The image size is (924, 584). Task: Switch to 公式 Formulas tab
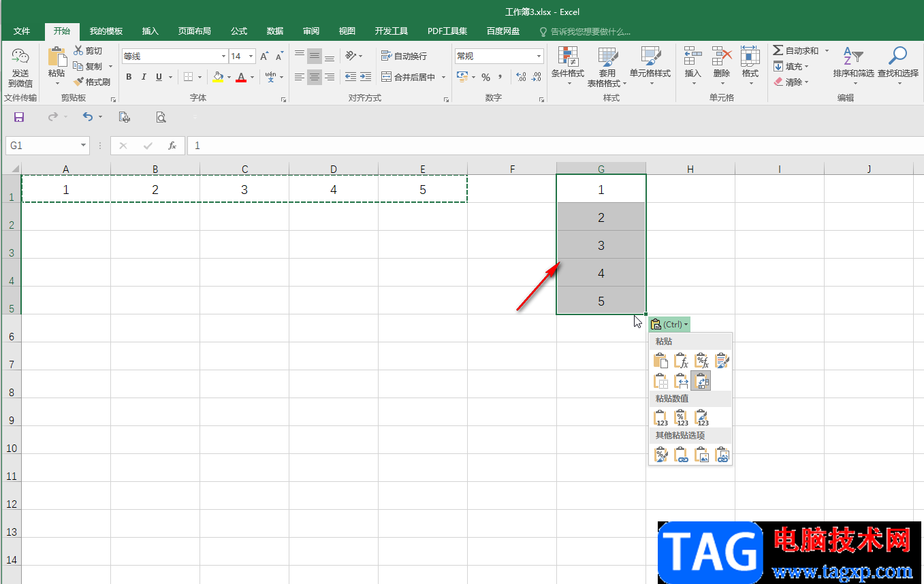tap(238, 31)
